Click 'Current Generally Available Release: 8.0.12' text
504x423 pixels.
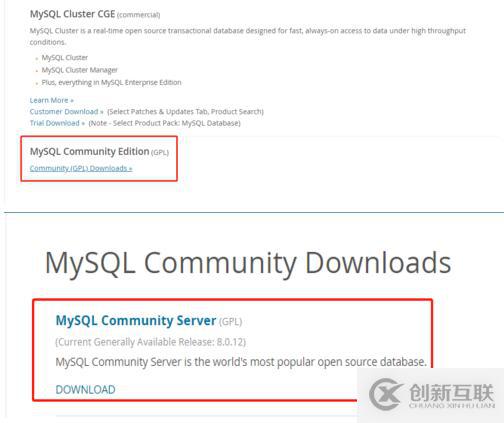click(x=150, y=342)
